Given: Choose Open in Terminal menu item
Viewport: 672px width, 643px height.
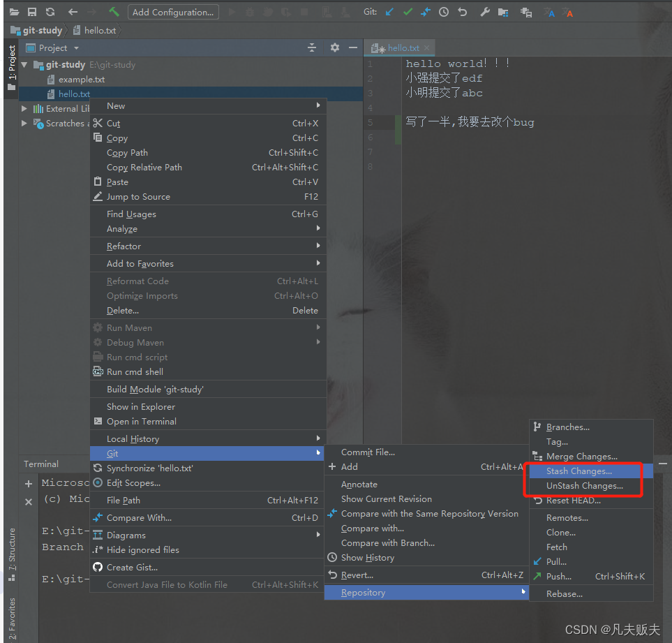Looking at the screenshot, I should 208,421.
